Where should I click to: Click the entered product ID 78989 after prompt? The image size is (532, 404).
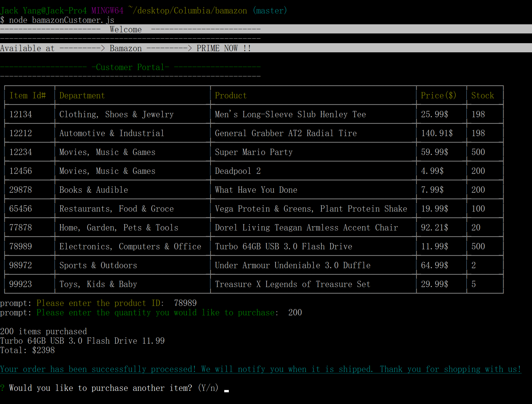(x=185, y=303)
